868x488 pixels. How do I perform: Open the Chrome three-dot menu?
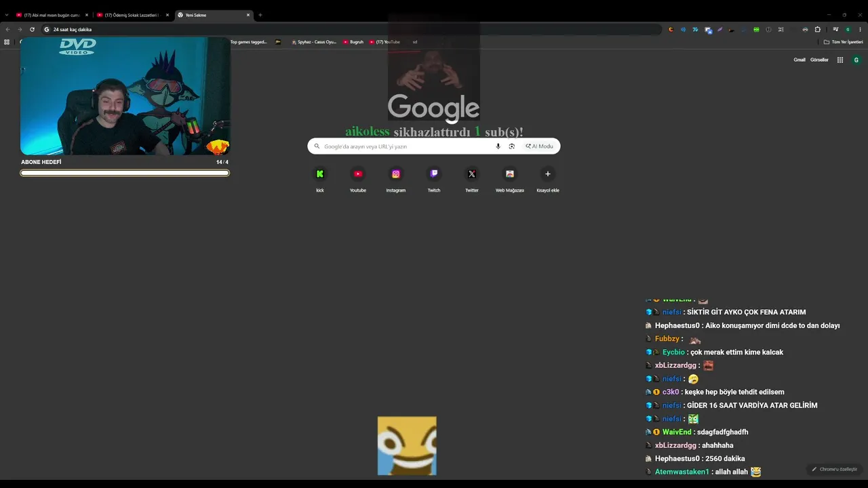point(861,29)
